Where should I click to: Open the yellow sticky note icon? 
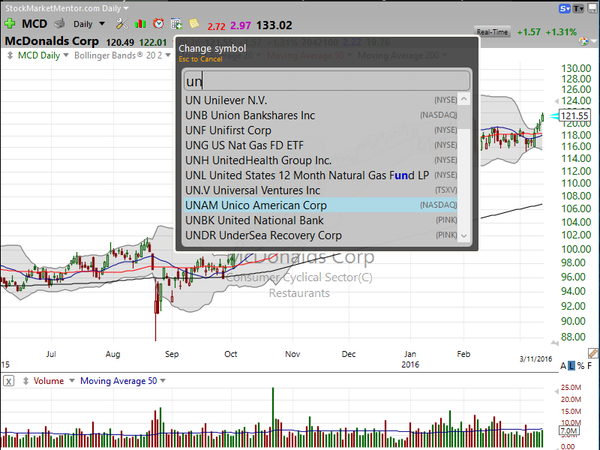click(x=194, y=23)
